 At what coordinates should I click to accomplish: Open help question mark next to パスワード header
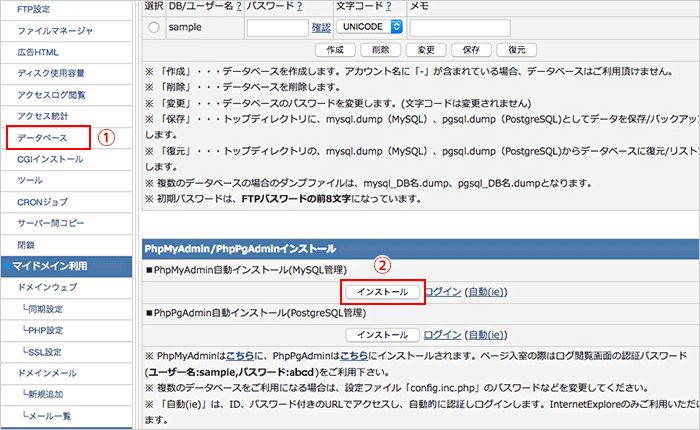[x=300, y=7]
